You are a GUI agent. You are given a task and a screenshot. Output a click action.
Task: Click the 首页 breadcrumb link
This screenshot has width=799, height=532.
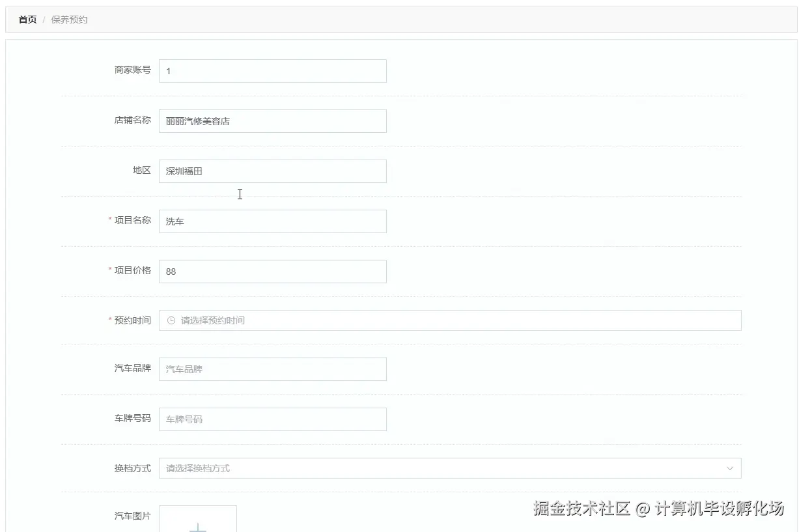pyautogui.click(x=27, y=19)
